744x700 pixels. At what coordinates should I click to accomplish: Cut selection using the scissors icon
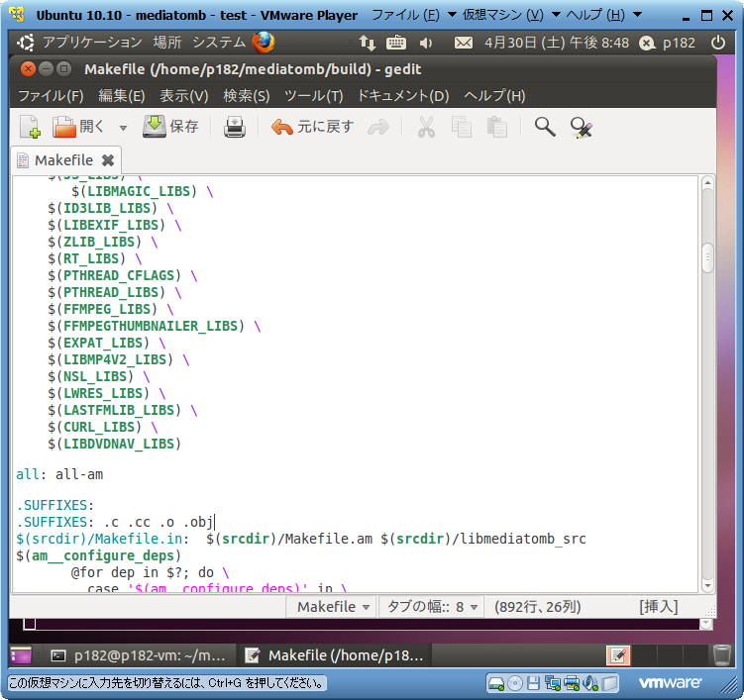coord(426,127)
